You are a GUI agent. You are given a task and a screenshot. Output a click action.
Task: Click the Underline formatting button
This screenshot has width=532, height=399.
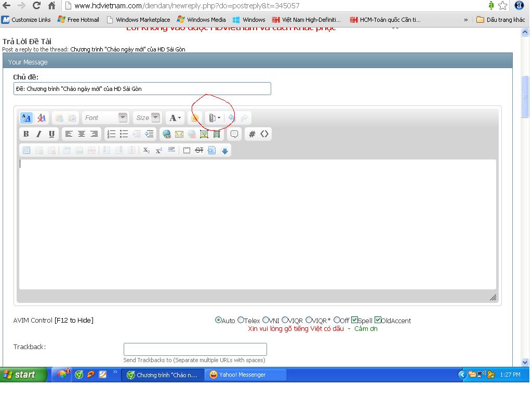[x=51, y=134]
